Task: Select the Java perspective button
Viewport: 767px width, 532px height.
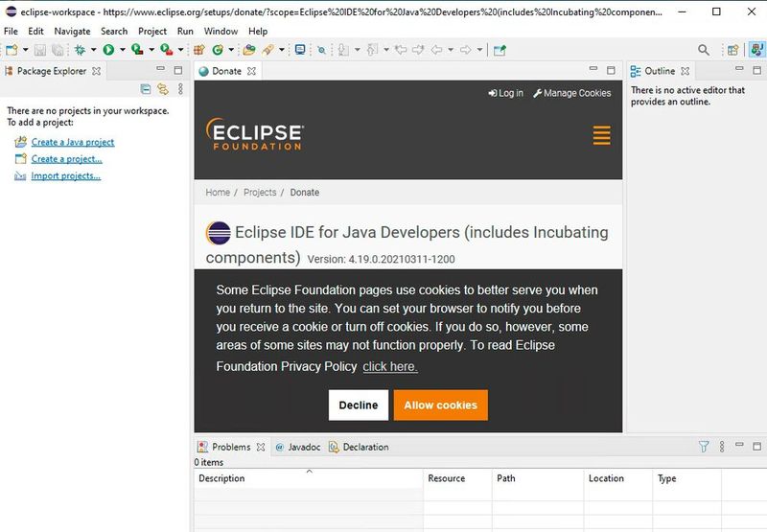Action: point(756,50)
